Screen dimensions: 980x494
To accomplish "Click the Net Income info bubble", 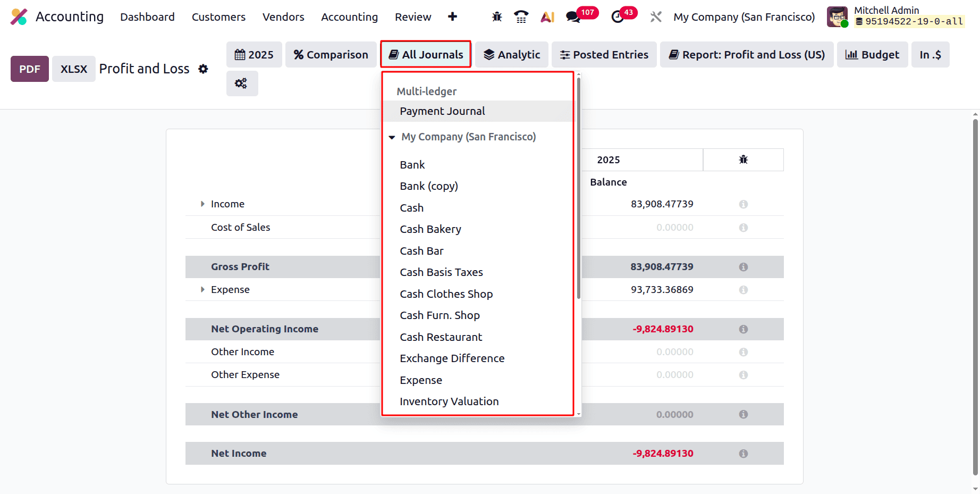I will click(743, 453).
